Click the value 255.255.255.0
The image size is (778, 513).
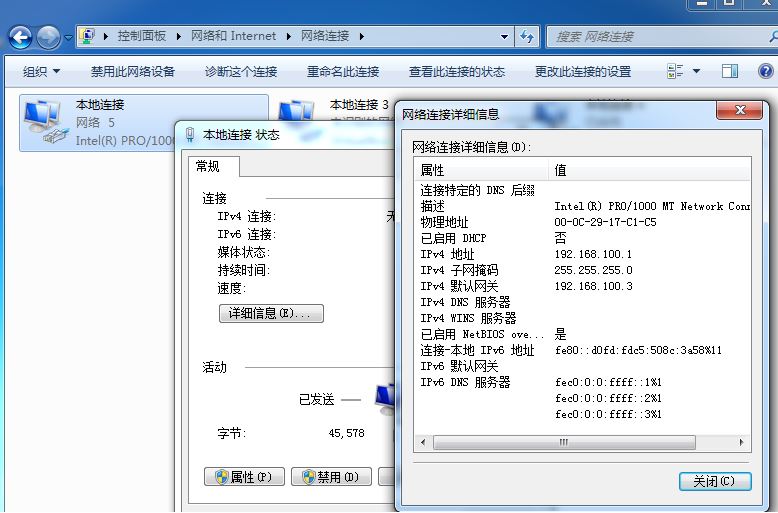tap(593, 270)
